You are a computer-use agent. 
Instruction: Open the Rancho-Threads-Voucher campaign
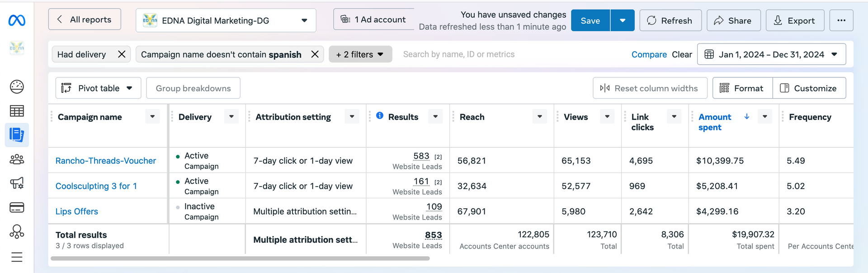tap(106, 161)
